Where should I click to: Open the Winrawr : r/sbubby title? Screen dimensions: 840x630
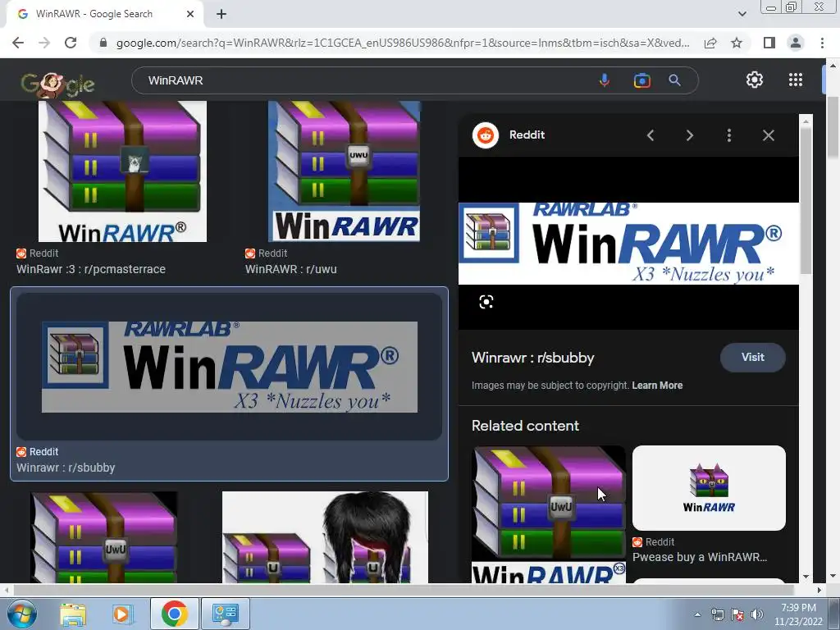pyautogui.click(x=533, y=358)
